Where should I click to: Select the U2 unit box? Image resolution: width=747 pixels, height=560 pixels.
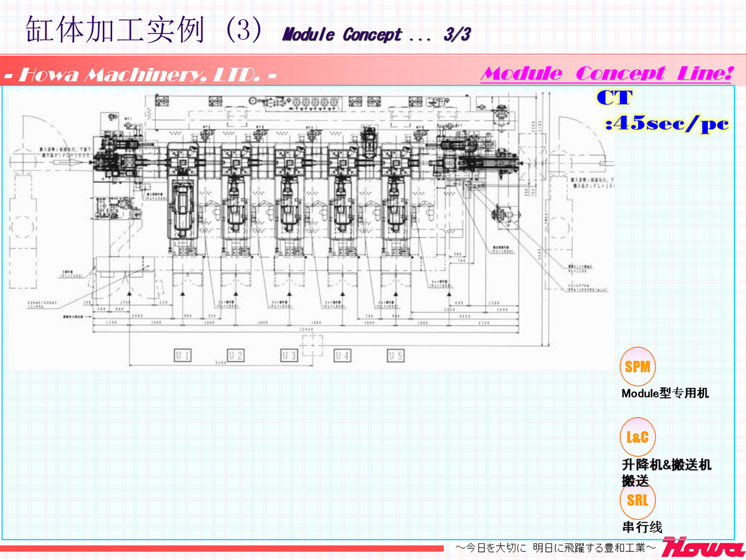tap(235, 356)
